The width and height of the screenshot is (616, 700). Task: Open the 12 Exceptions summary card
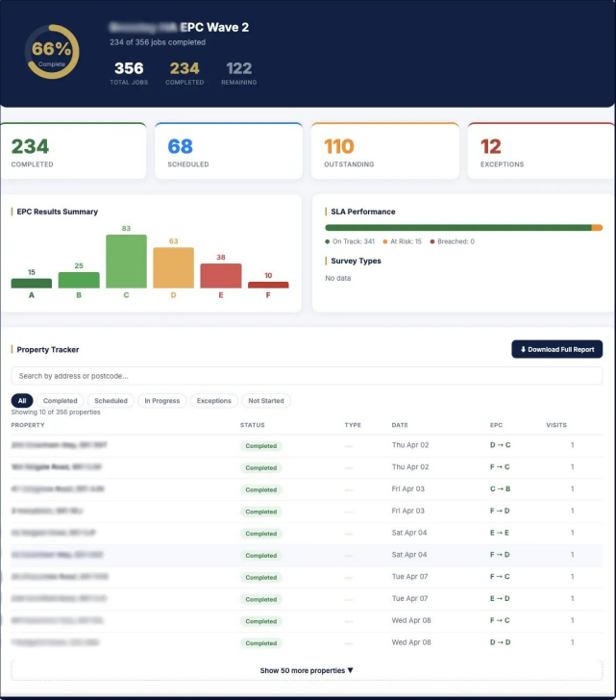point(541,151)
